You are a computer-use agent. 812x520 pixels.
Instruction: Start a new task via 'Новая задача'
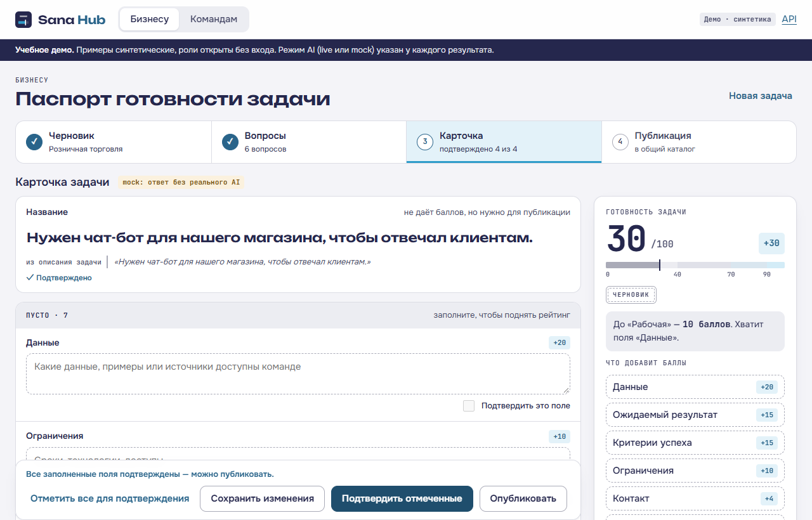point(761,96)
